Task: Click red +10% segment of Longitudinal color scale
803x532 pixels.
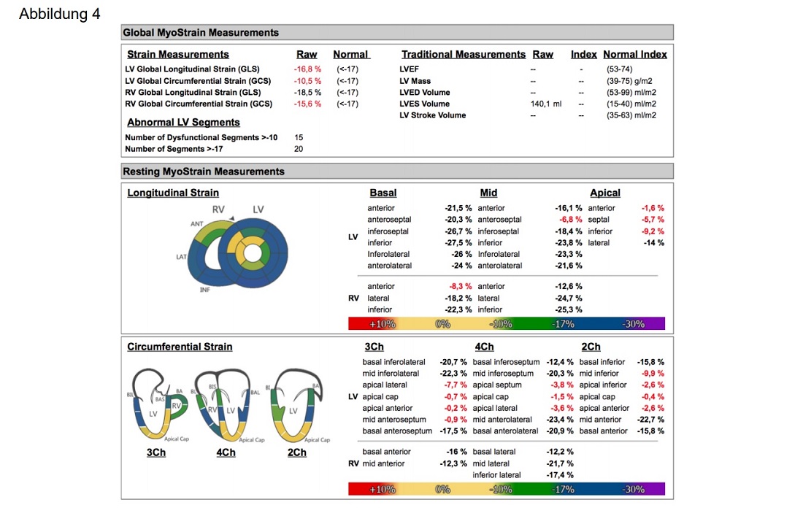Action: click(x=381, y=323)
